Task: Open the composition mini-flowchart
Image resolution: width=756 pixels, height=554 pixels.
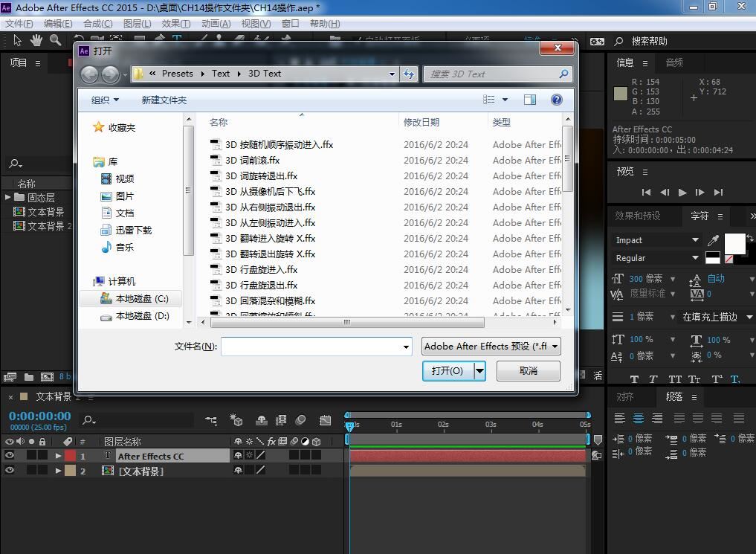Action: (210, 420)
